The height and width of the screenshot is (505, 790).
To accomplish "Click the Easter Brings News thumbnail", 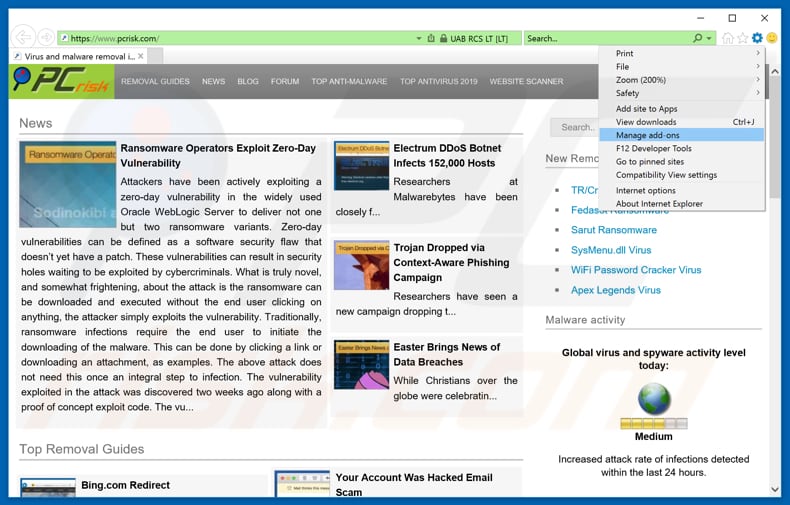I will click(x=362, y=364).
